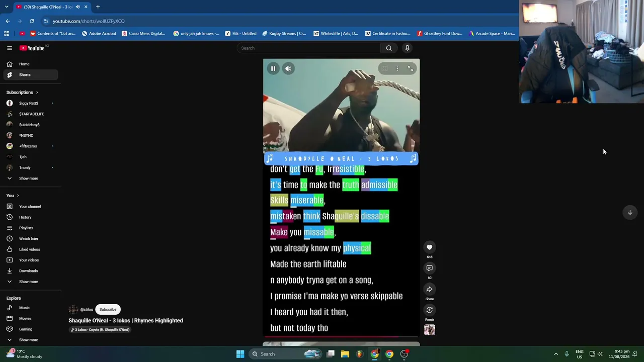Screen dimensions: 644x362
Task: Mute the Short's volume
Action: point(288,68)
